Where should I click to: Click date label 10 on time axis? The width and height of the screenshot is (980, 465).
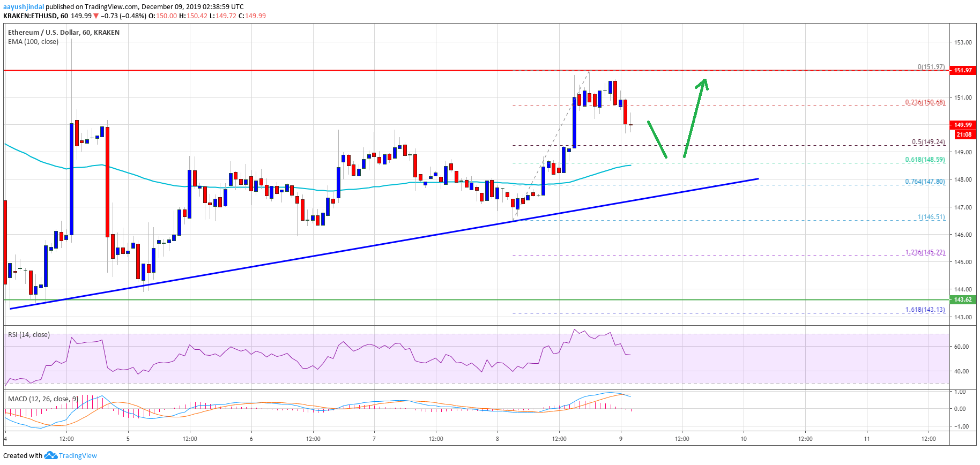click(744, 439)
